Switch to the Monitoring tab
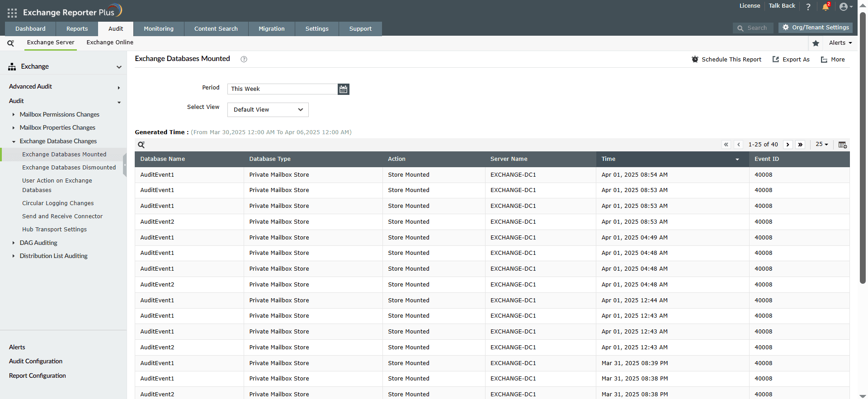Image resolution: width=868 pixels, height=399 pixels. tap(159, 29)
